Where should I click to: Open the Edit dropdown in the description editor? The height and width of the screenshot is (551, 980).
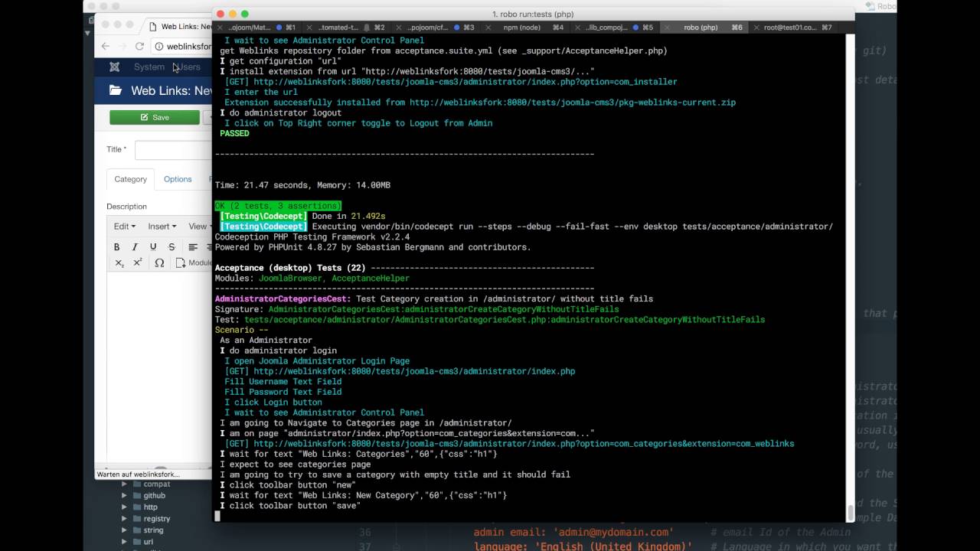click(x=125, y=227)
